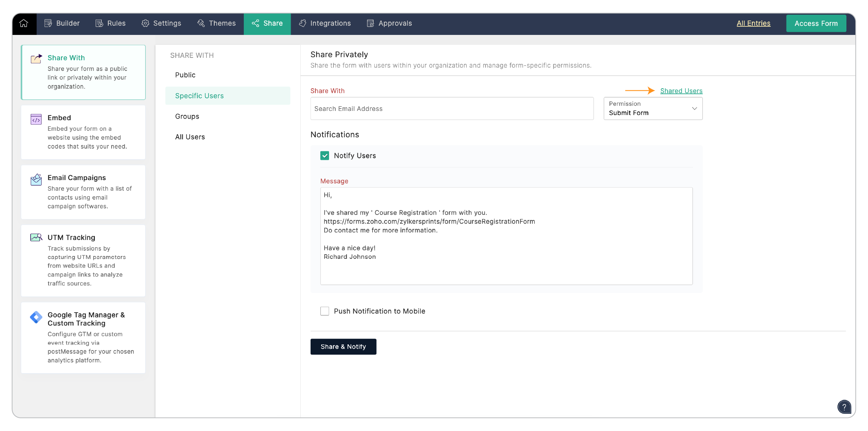This screenshot has height=431, width=868.
Task: Open the Shared Users link
Action: tap(681, 91)
